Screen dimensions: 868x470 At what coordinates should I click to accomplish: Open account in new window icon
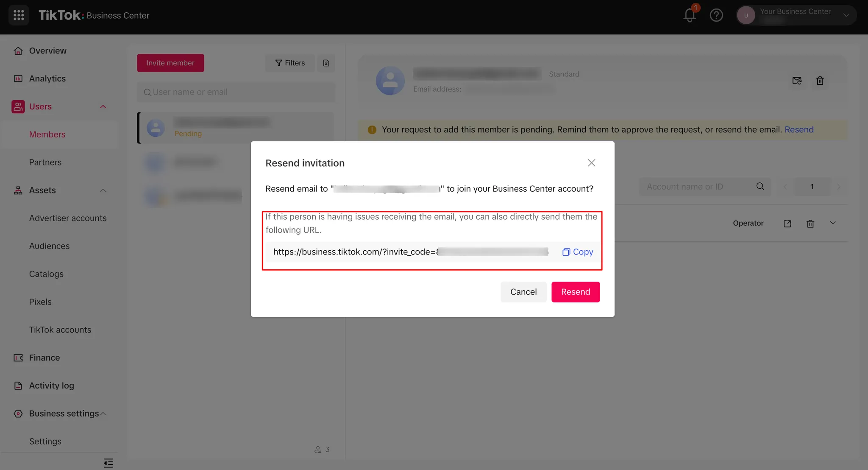click(787, 224)
